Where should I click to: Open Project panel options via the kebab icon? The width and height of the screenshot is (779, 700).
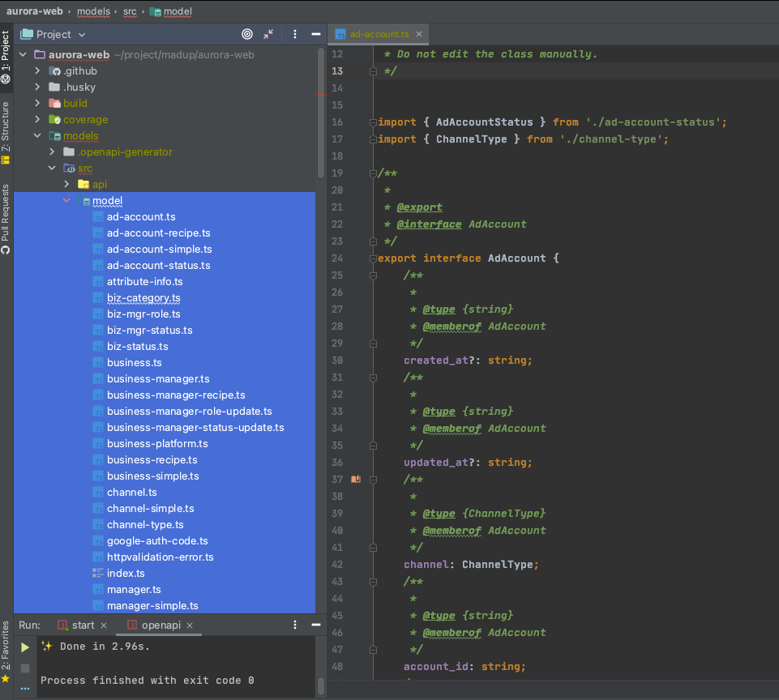(x=294, y=34)
